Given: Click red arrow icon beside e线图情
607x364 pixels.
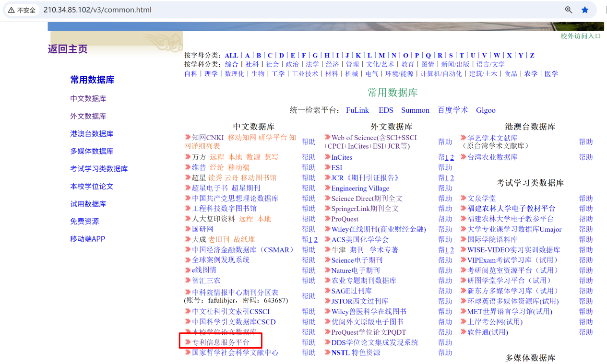Looking at the screenshot, I should point(188,270).
